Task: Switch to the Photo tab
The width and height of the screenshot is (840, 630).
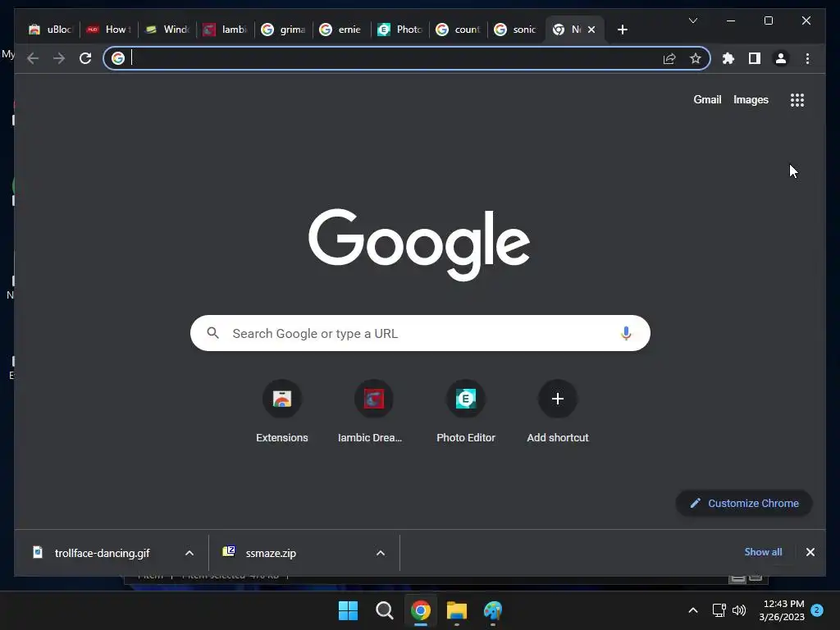Action: click(400, 30)
